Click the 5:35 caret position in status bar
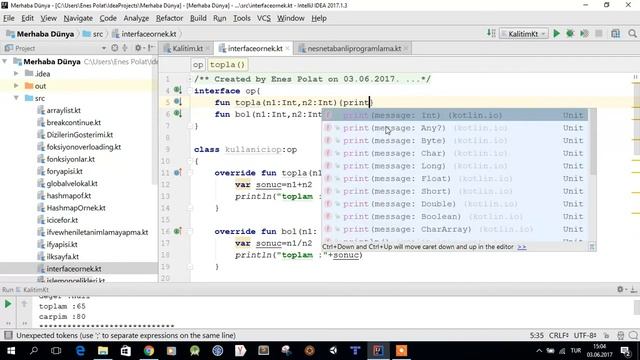The image size is (640, 360). tap(536, 336)
